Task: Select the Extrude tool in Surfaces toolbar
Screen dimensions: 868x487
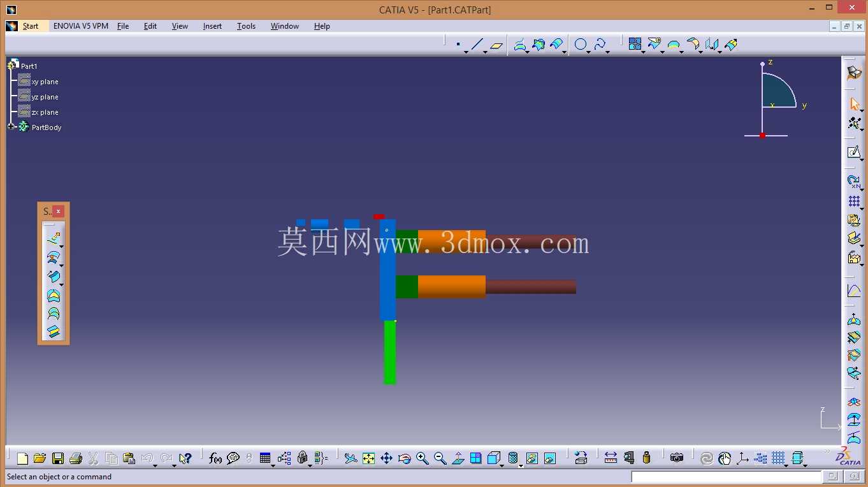Action: (54, 239)
